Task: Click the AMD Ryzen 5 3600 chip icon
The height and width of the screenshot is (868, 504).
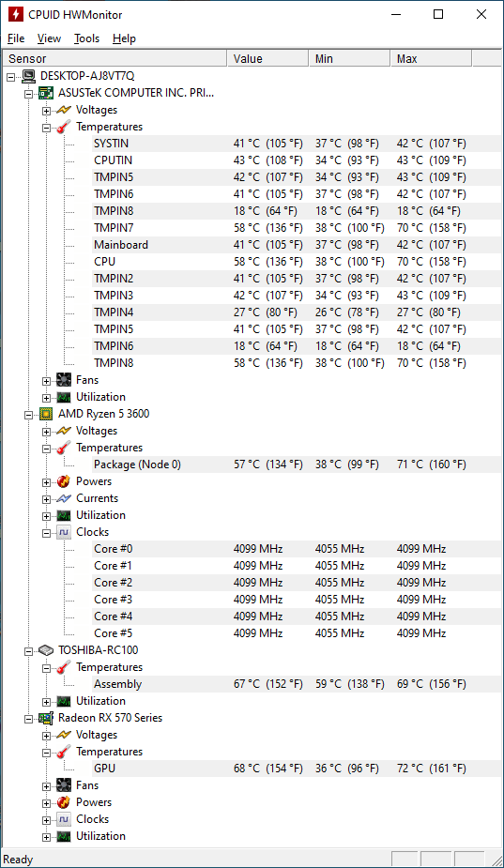Action: [x=46, y=414]
